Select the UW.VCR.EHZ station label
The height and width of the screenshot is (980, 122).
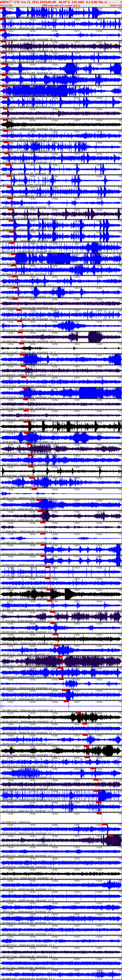tap(9, 398)
